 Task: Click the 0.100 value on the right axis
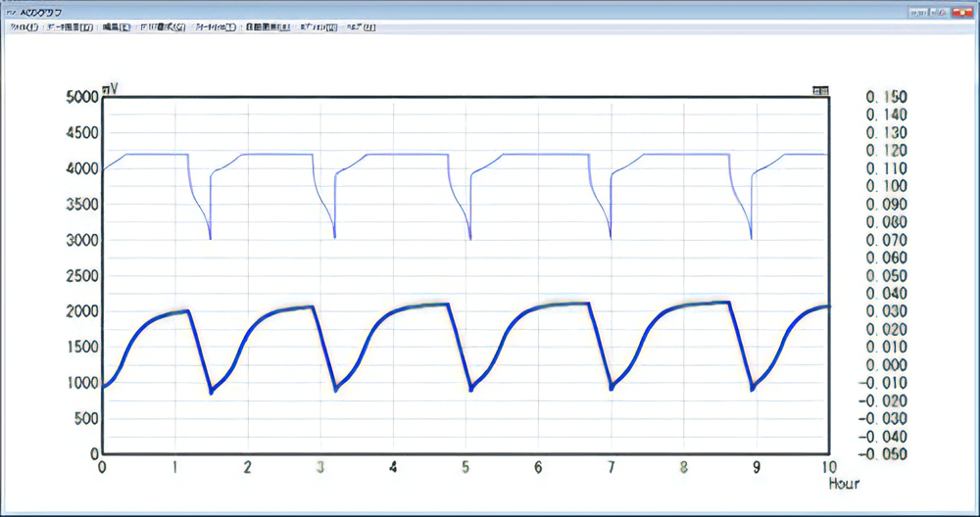886,186
